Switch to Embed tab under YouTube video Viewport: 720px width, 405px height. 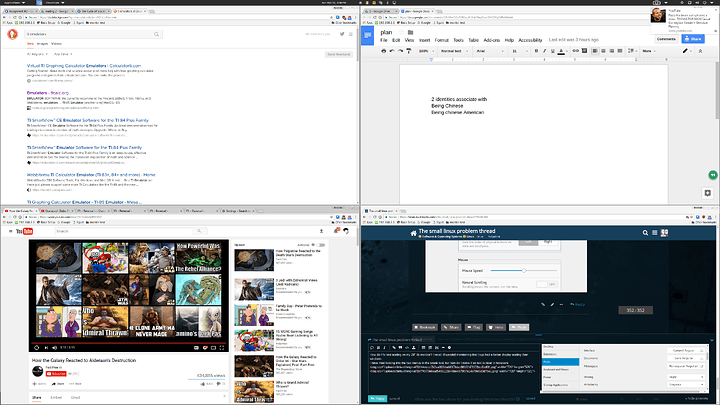pos(56,397)
